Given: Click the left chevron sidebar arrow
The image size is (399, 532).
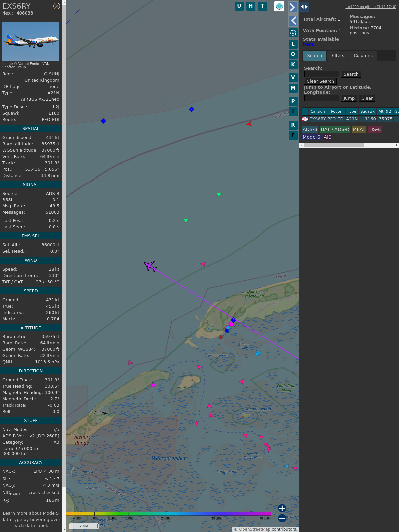Looking at the screenshot, I should [x=293, y=21].
